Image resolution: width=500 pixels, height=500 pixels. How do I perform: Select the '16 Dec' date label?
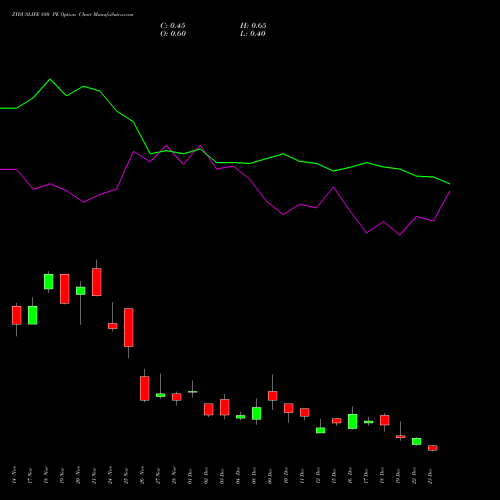pyautogui.click(x=350, y=475)
